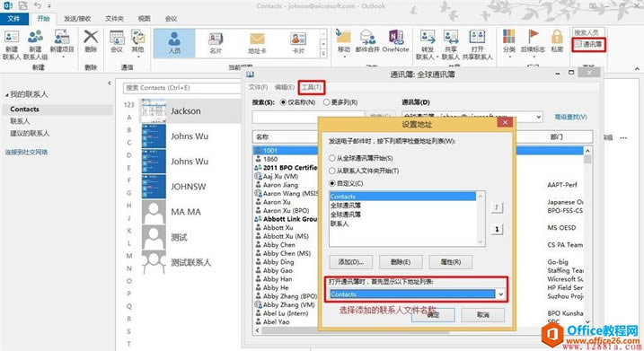Click the Name column header
The width and height of the screenshot is (644, 351).
pos(262,136)
